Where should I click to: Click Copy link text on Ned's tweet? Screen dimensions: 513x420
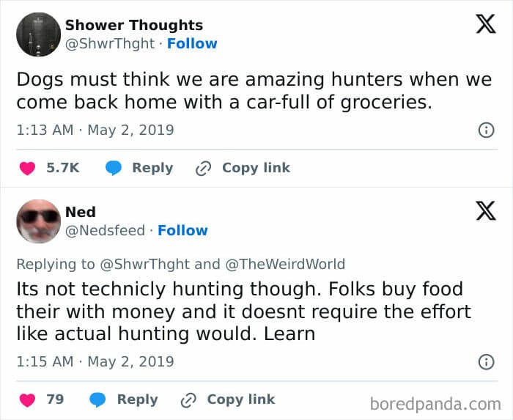tap(241, 399)
